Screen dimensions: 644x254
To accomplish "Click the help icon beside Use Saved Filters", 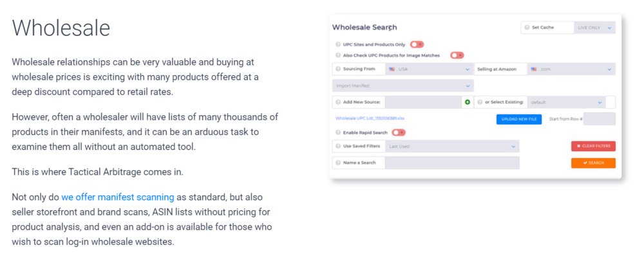I will point(338,146).
